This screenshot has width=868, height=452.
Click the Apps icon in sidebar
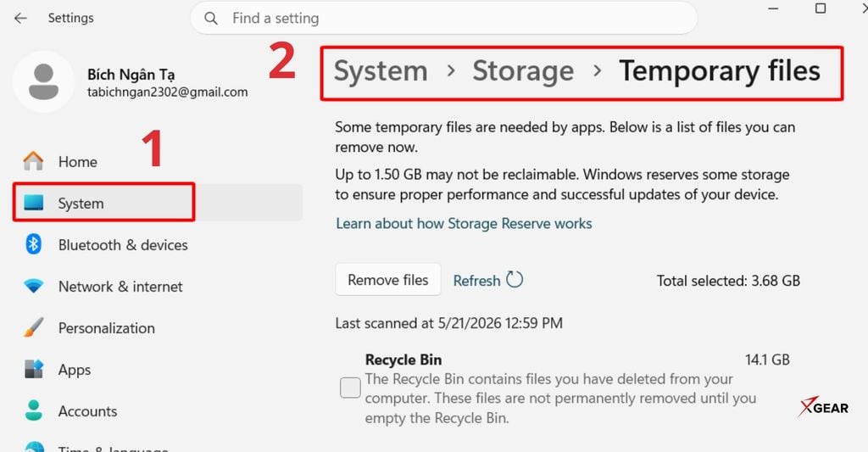click(33, 369)
